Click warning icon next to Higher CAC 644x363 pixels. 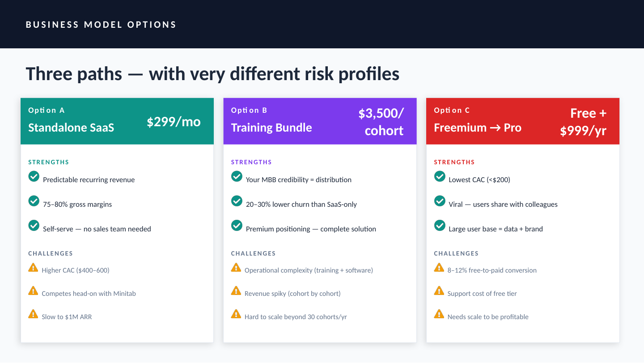(x=33, y=268)
